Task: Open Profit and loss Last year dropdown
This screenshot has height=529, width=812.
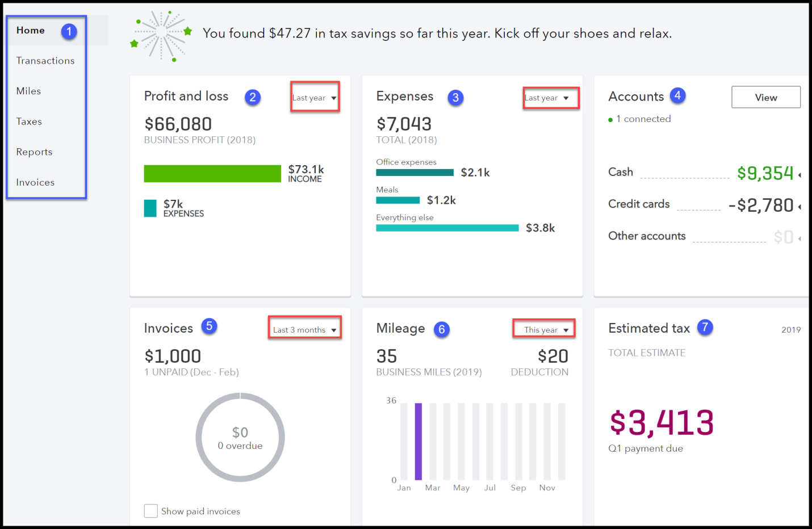Action: coord(315,98)
